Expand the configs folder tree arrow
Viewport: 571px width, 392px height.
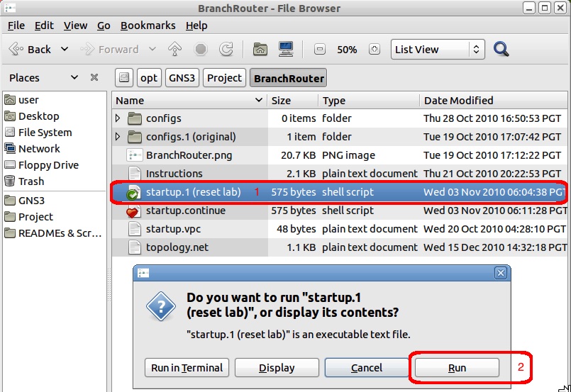click(x=118, y=118)
